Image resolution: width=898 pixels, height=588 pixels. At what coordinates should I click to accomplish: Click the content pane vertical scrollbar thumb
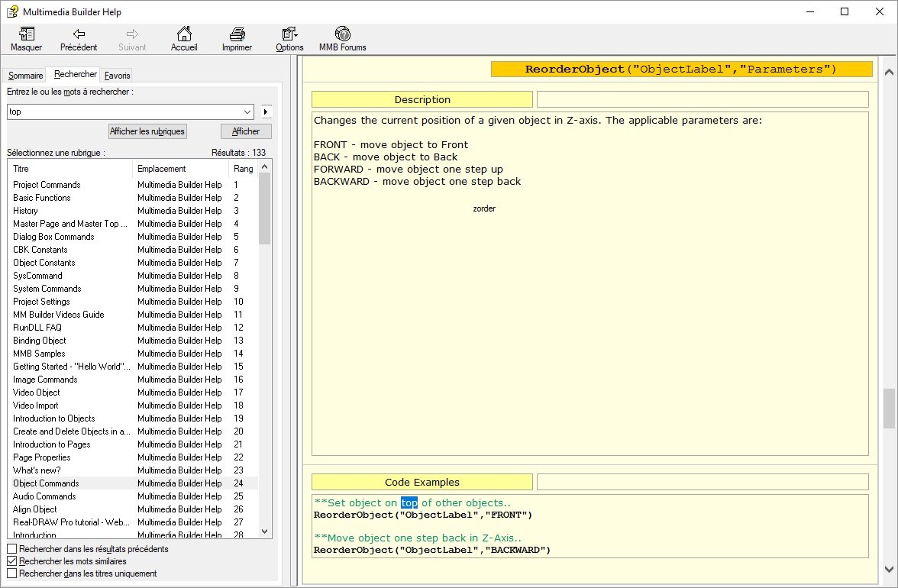click(x=889, y=409)
